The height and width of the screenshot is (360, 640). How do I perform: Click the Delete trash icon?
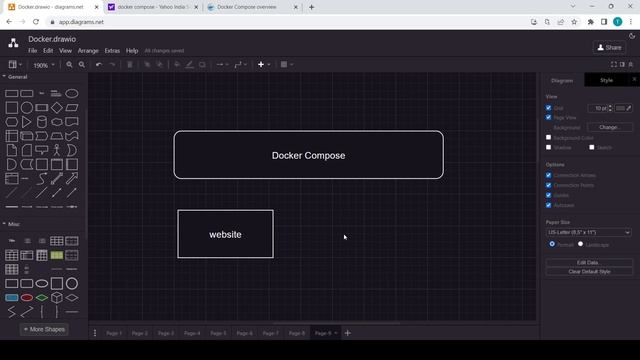click(x=129, y=64)
